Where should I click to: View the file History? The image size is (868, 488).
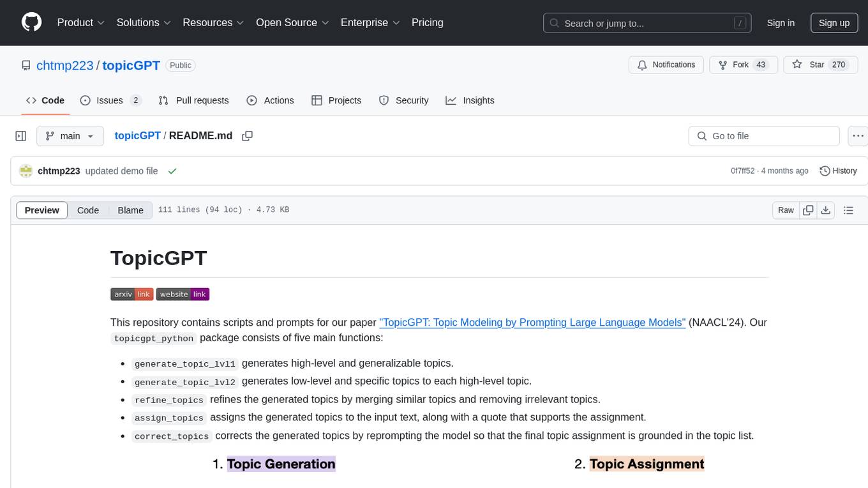coord(838,171)
